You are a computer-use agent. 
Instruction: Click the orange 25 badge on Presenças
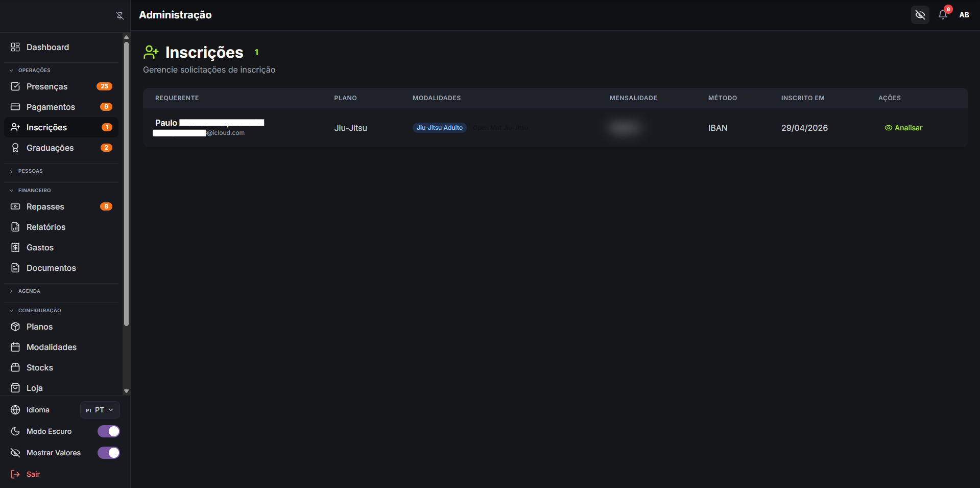coord(104,86)
